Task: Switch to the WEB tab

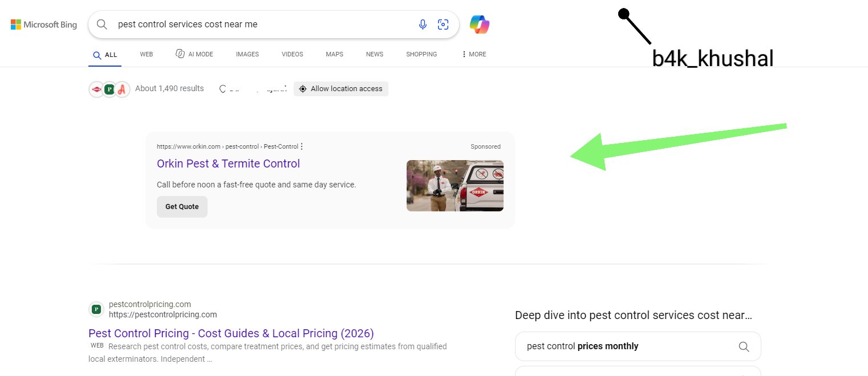Action: [147, 55]
